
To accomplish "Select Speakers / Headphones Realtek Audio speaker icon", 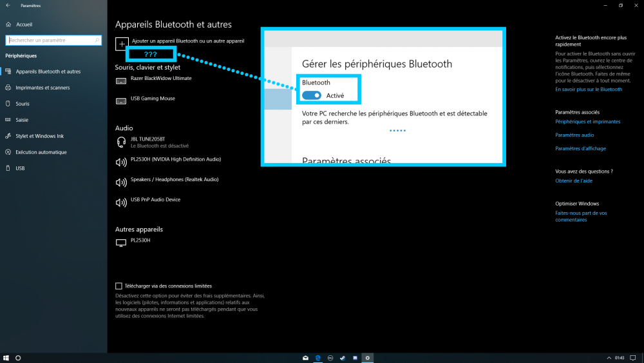I will tap(121, 182).
